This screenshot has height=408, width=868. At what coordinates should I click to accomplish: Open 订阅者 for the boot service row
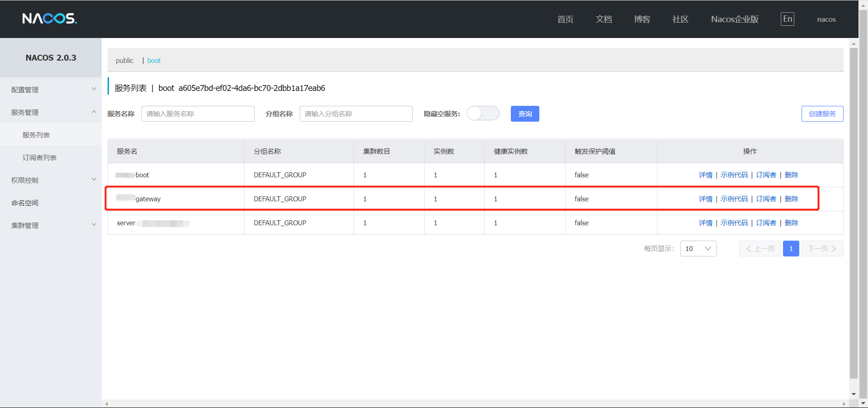tap(766, 175)
